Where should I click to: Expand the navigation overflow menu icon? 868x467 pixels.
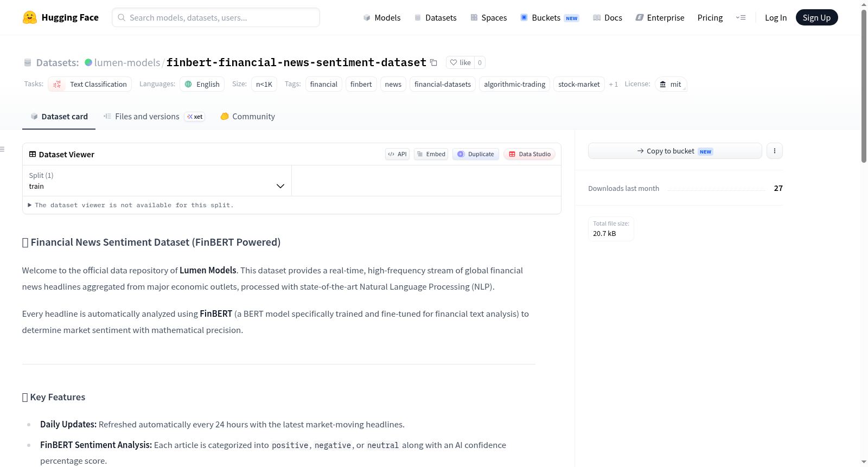pos(741,17)
